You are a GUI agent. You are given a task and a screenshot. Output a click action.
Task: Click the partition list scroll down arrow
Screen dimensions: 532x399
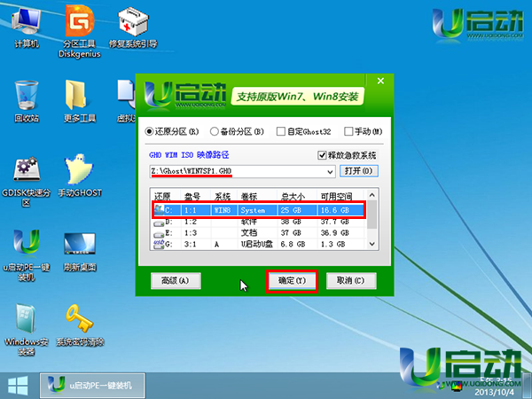[x=372, y=244]
